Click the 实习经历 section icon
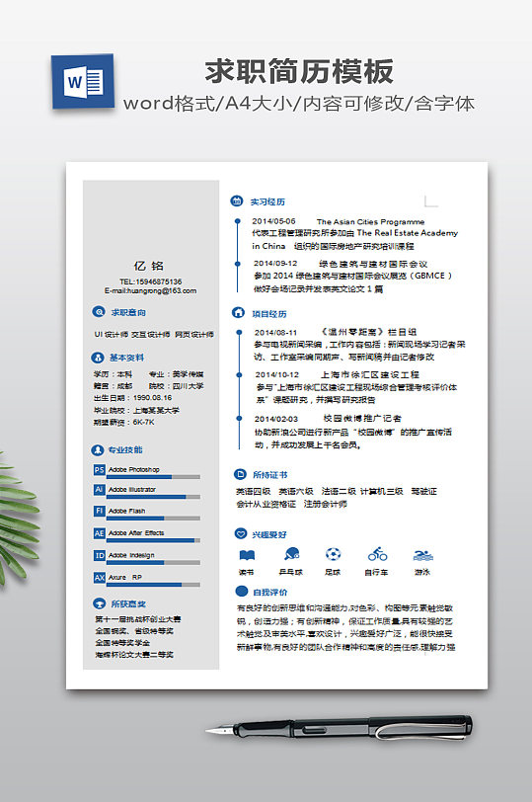The height and width of the screenshot is (802, 532). [237, 201]
